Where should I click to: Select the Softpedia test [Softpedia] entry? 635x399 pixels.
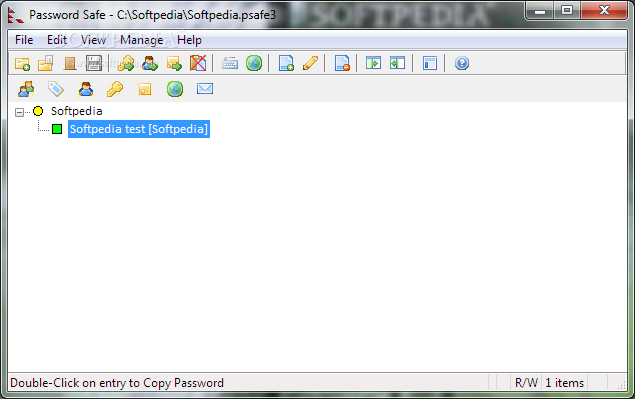coord(139,129)
